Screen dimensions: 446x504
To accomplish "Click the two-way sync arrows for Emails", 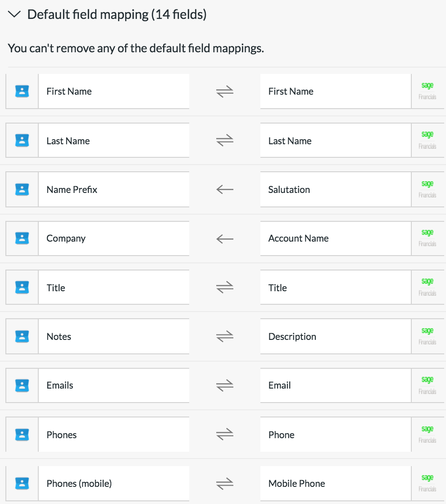I will (225, 385).
